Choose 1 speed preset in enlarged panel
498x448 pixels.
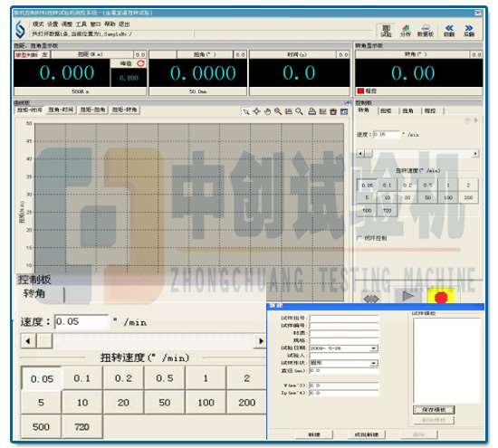[x=206, y=378]
